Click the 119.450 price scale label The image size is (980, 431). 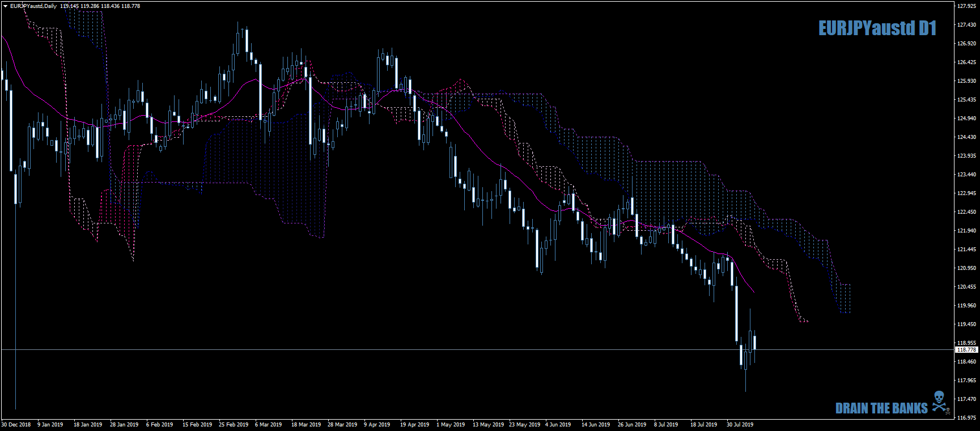coord(967,324)
